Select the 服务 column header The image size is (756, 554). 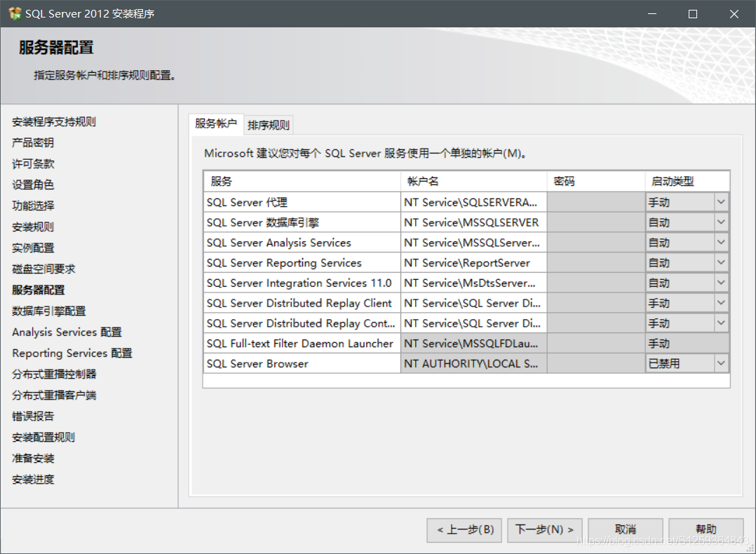tap(302, 182)
